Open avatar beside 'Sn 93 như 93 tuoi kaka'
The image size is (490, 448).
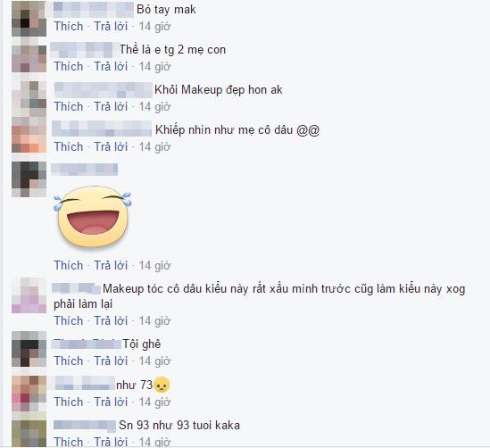(29, 434)
